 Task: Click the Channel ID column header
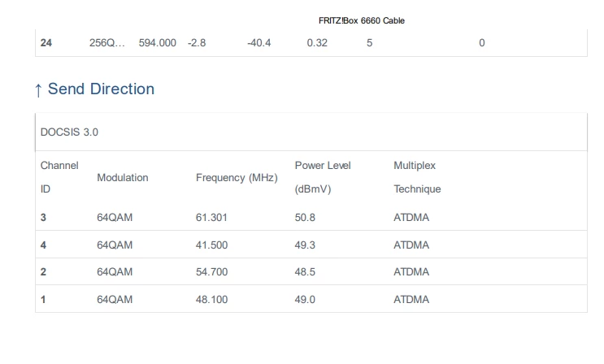tap(59, 177)
